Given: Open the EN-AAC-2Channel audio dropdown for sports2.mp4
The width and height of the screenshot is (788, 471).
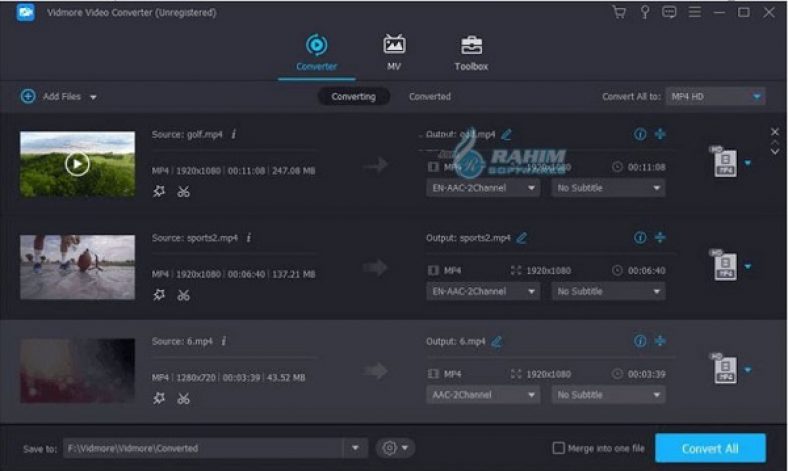Looking at the screenshot, I should [483, 292].
